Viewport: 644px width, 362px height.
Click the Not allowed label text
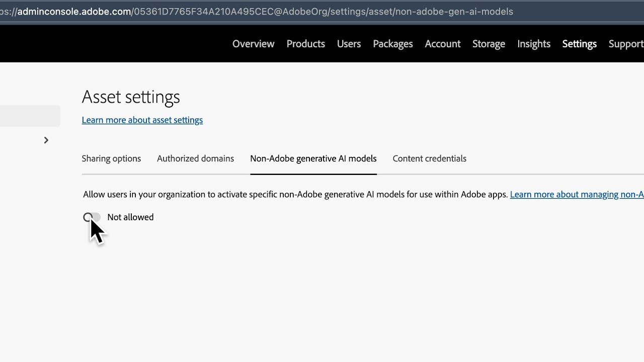(130, 217)
